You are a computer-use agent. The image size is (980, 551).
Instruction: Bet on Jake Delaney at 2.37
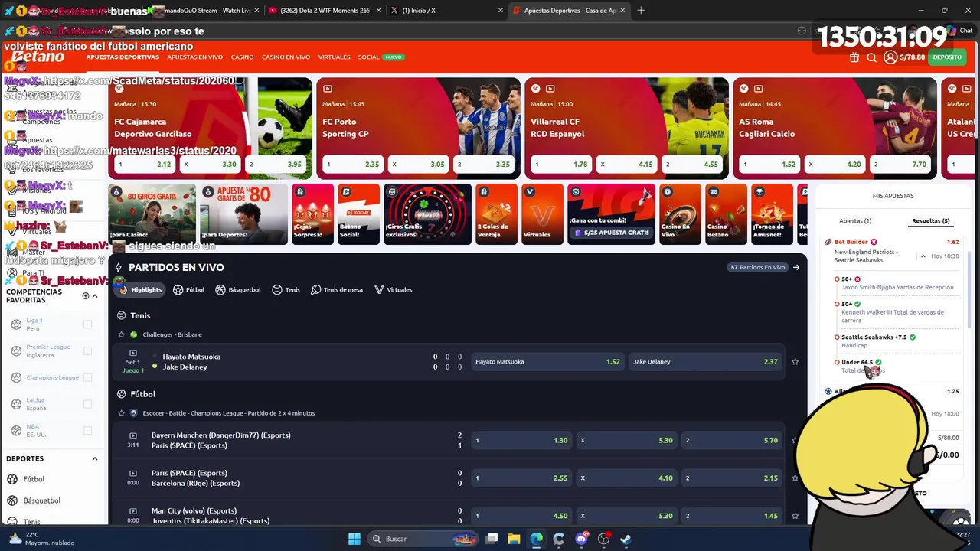(705, 362)
